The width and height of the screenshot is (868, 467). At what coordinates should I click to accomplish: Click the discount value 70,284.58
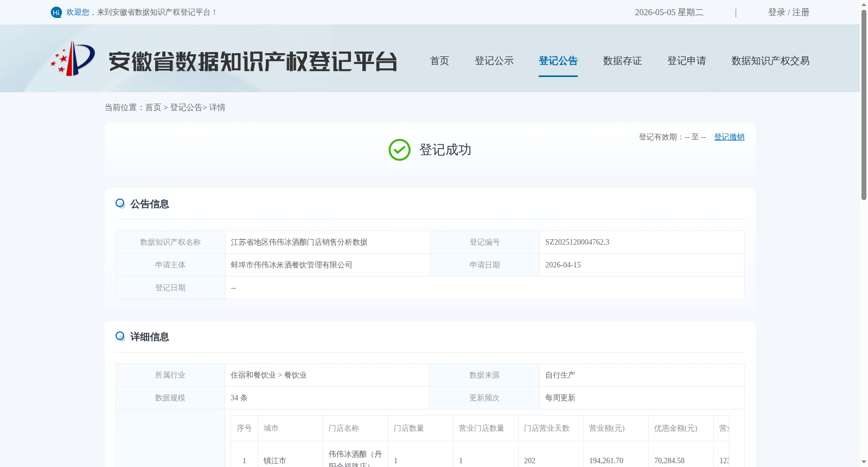(669, 460)
